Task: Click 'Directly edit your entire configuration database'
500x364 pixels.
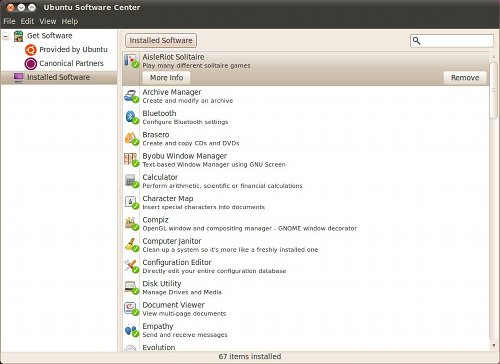Action: (214, 271)
